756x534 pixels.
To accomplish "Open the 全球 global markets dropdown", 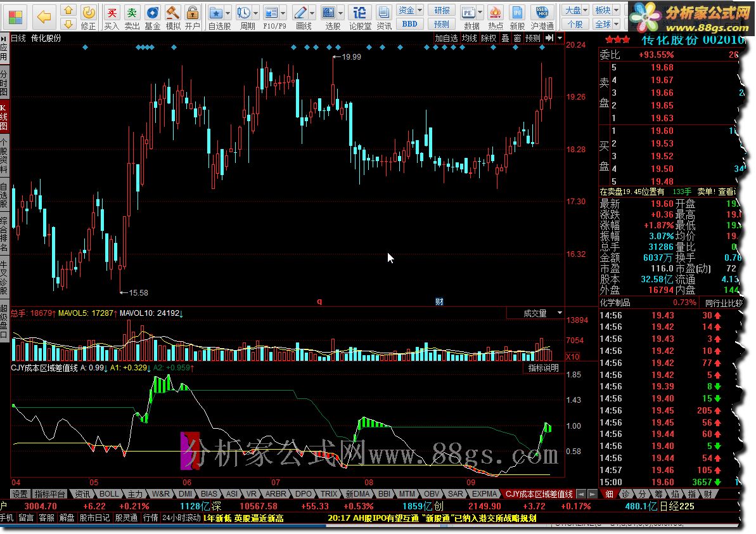I will click(x=606, y=23).
